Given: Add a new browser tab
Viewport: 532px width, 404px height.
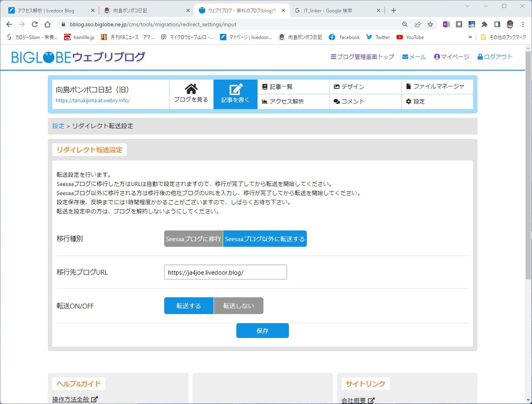Looking at the screenshot, I should pos(394,10).
